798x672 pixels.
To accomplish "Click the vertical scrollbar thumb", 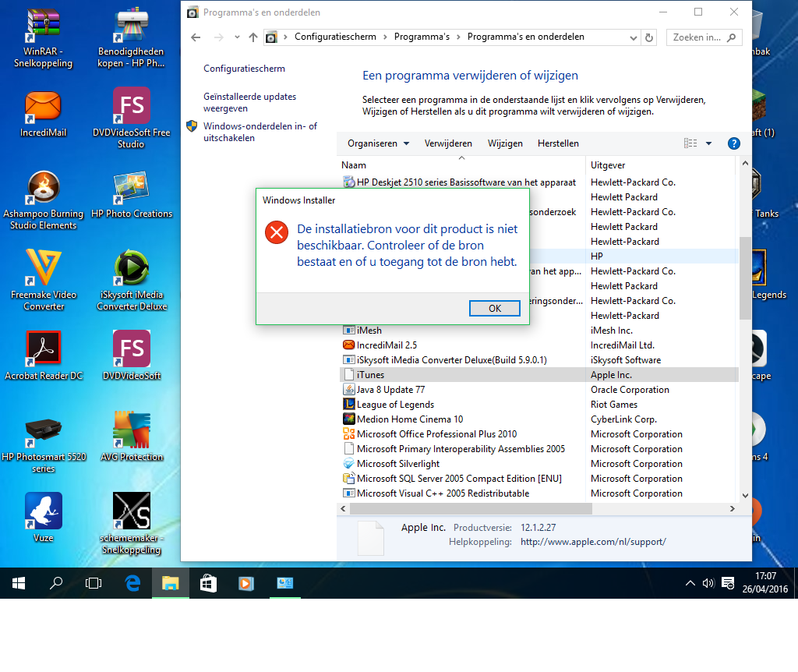I will click(x=745, y=278).
